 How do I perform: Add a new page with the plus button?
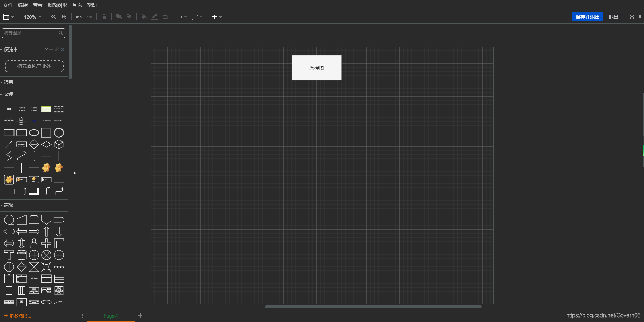point(140,315)
